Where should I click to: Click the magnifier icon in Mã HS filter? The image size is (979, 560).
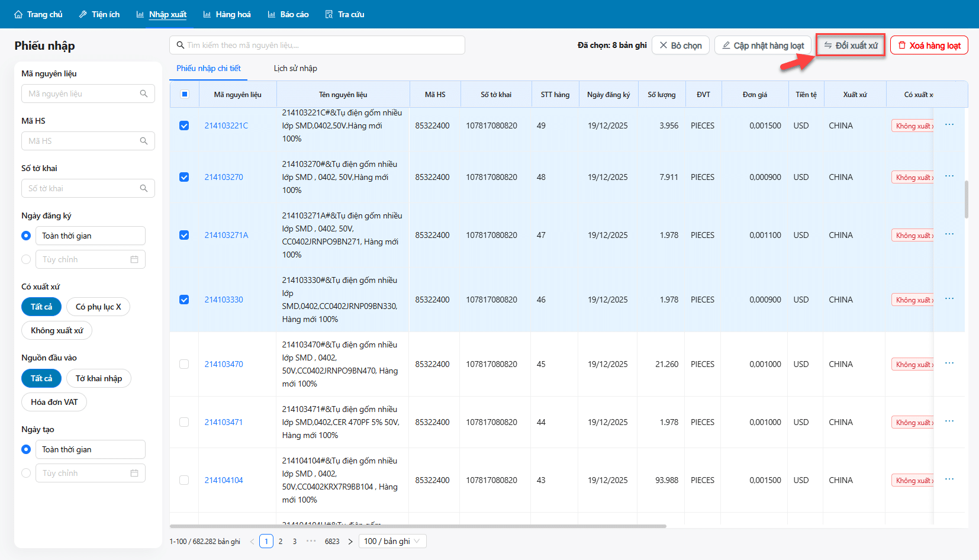point(143,141)
